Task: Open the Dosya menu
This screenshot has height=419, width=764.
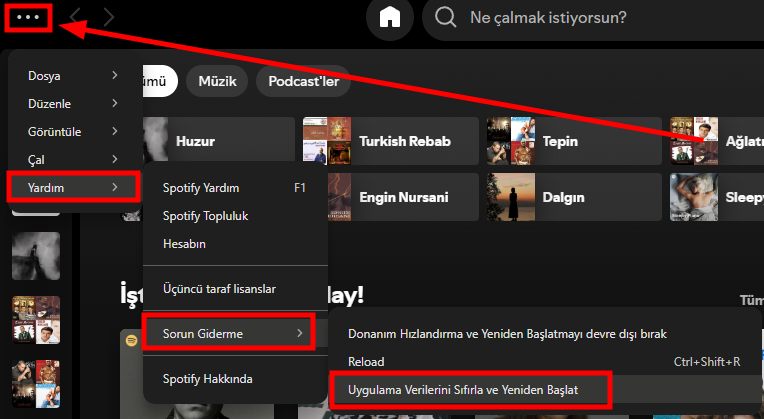Action: click(75, 76)
